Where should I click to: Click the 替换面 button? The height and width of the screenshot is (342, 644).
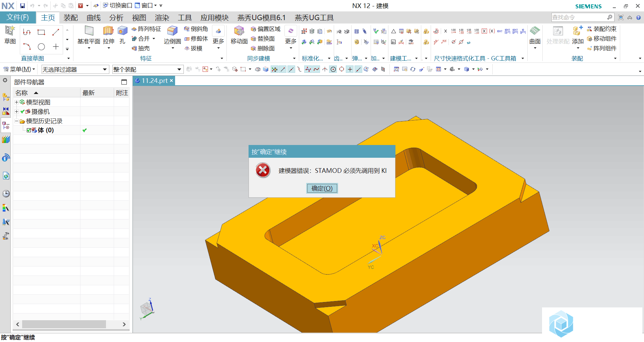pyautogui.click(x=263, y=39)
